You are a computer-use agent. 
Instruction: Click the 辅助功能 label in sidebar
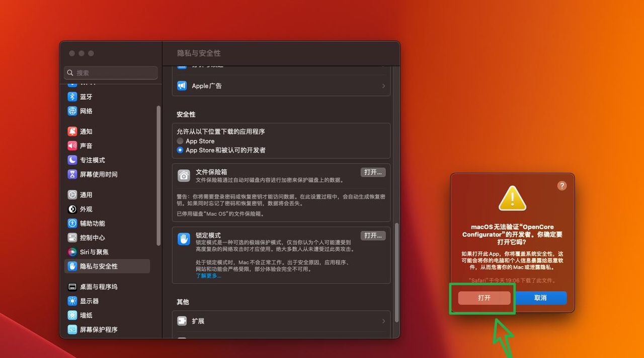93,224
